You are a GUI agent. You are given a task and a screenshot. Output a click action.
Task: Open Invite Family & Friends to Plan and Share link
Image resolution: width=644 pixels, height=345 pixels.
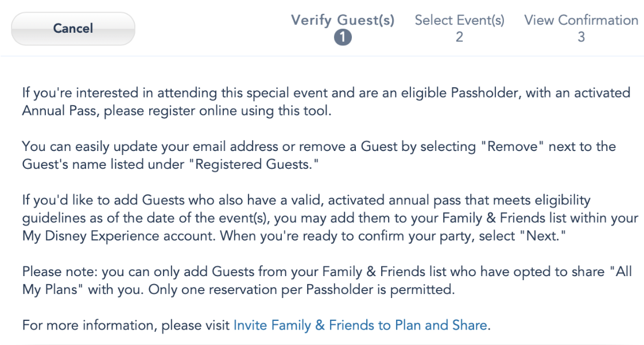pyautogui.click(x=360, y=325)
